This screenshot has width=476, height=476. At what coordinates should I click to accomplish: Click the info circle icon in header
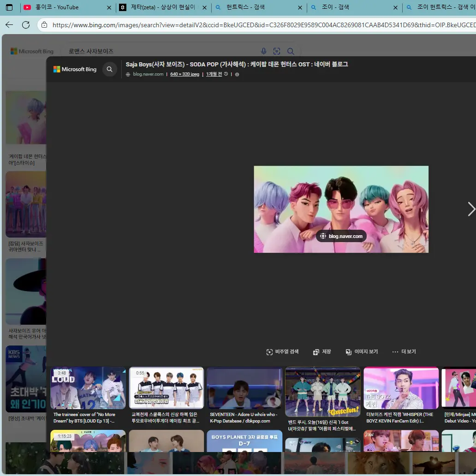pos(237,74)
